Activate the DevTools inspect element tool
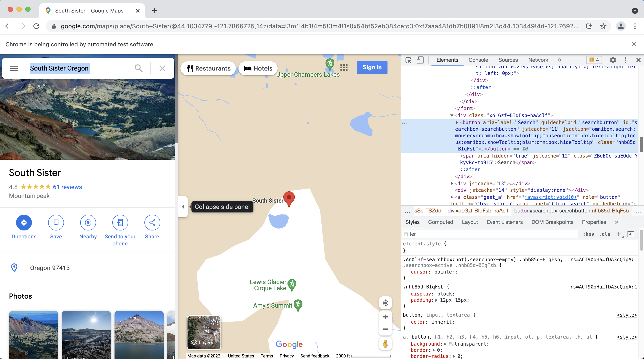Viewport: 644px width, 359px height. [x=409, y=60]
